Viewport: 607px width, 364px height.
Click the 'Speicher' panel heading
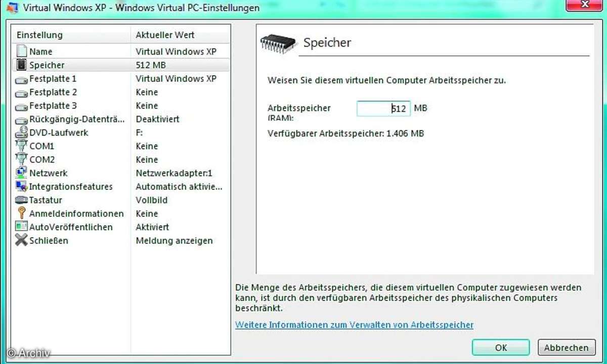[327, 42]
